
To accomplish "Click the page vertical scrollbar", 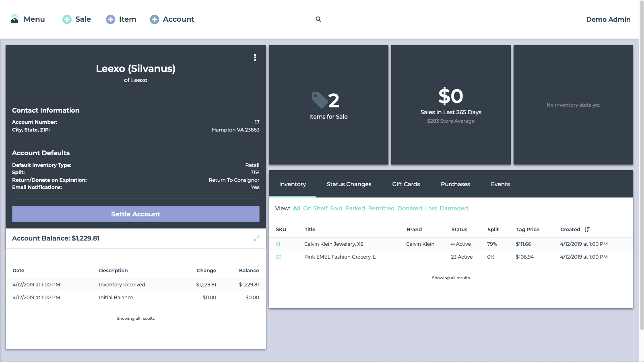I will tap(642, 165).
